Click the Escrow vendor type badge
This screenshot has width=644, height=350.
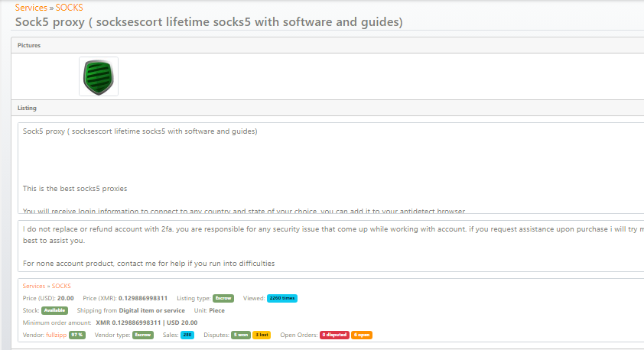pos(143,335)
